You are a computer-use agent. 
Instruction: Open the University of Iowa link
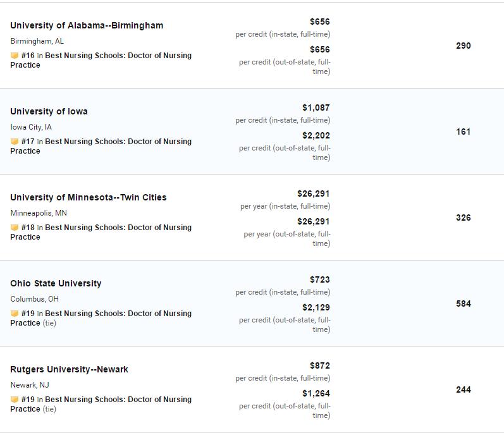click(49, 111)
